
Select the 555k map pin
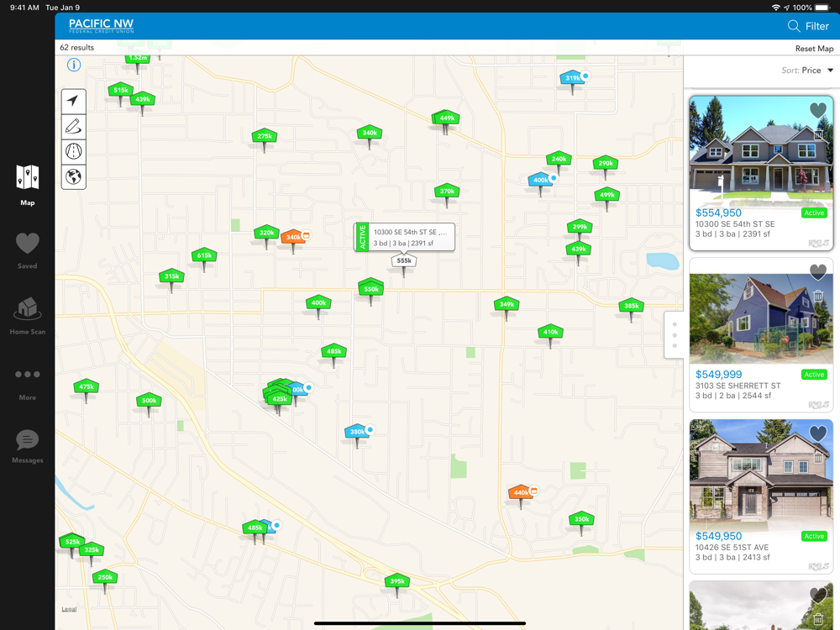(404, 261)
